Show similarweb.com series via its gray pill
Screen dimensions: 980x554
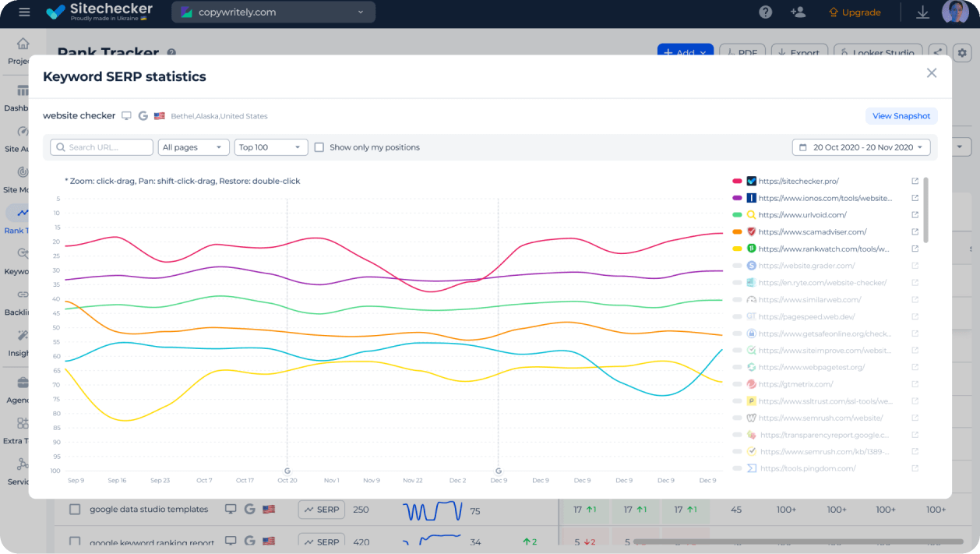pos(737,300)
